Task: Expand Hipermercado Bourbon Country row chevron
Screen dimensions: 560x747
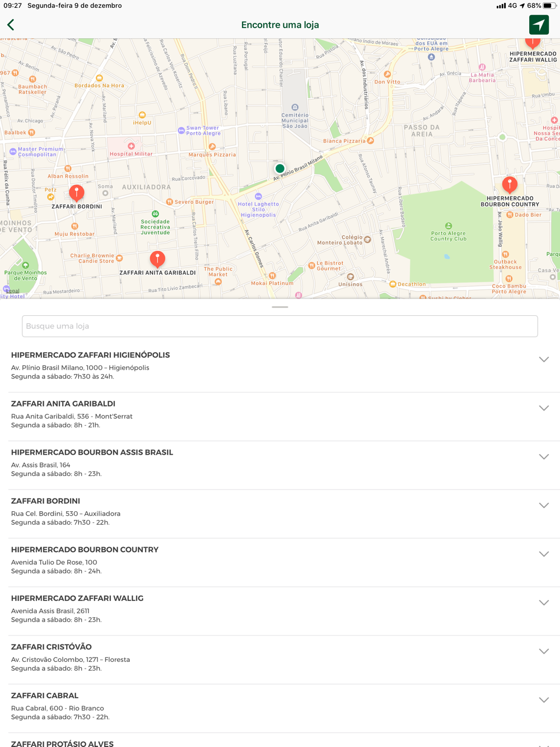Action: [544, 554]
